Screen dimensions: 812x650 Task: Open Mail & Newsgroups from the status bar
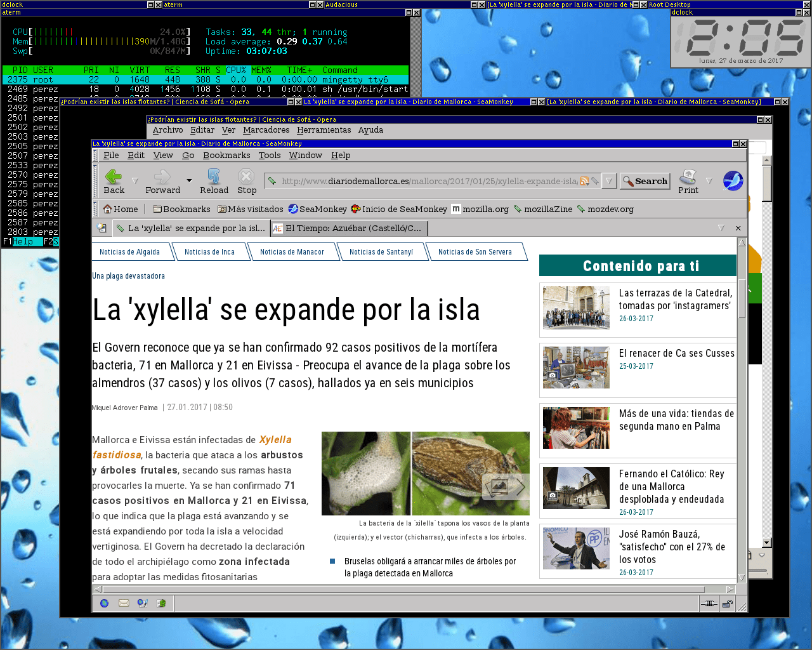123,603
